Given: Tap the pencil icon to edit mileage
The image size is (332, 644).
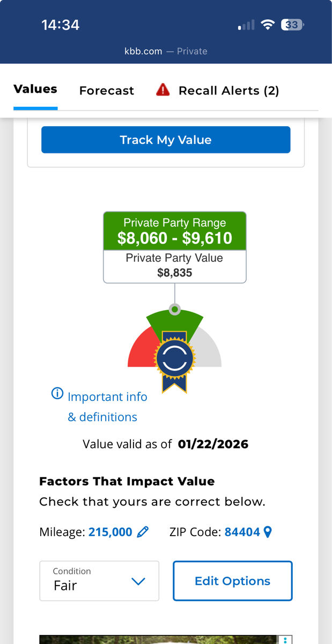Looking at the screenshot, I should 143,532.
